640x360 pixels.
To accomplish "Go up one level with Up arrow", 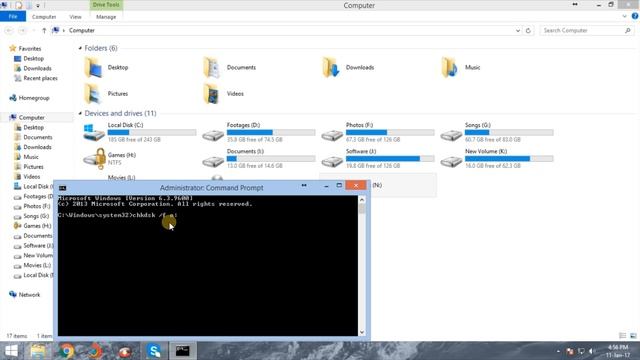I will [x=44, y=31].
